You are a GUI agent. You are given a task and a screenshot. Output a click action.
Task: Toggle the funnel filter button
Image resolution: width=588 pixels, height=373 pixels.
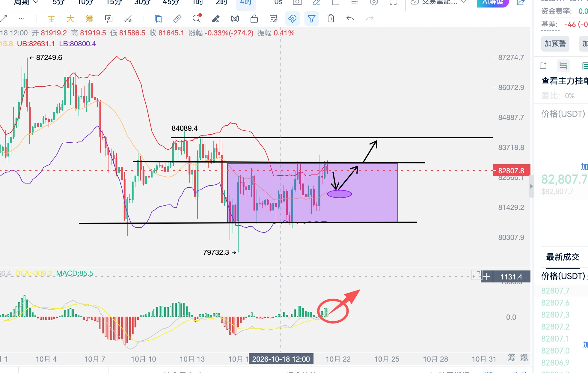point(311,19)
